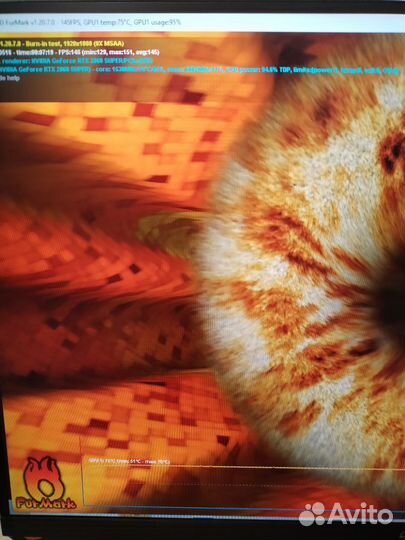Click the FurMark window title bar
Screen dimensions: 405x540
[x=202, y=22]
